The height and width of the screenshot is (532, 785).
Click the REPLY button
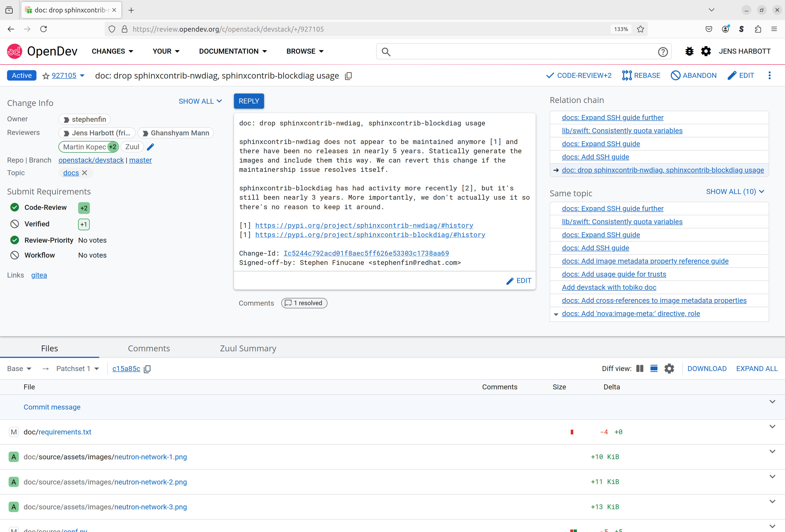[249, 101]
